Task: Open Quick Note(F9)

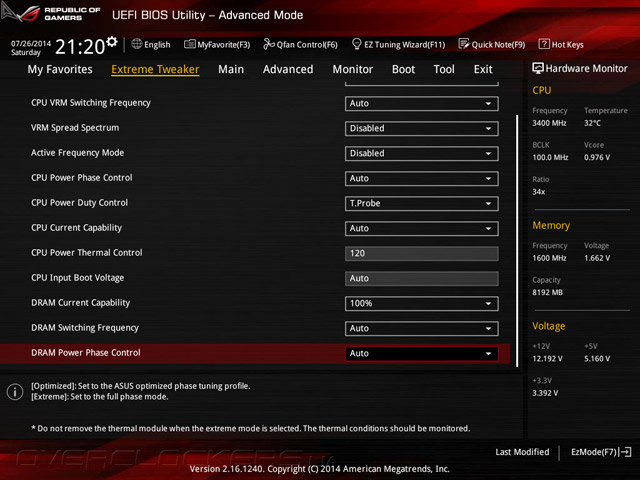Action: pyautogui.click(x=492, y=44)
